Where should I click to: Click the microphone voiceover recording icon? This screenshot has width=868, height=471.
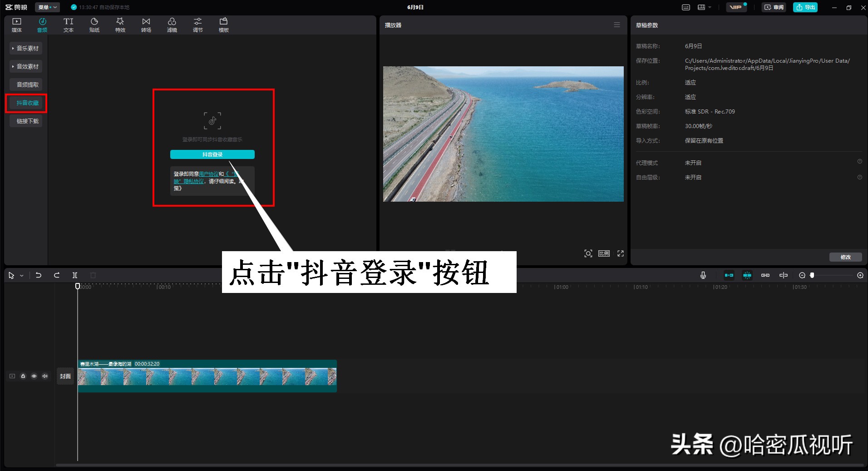[x=703, y=275]
